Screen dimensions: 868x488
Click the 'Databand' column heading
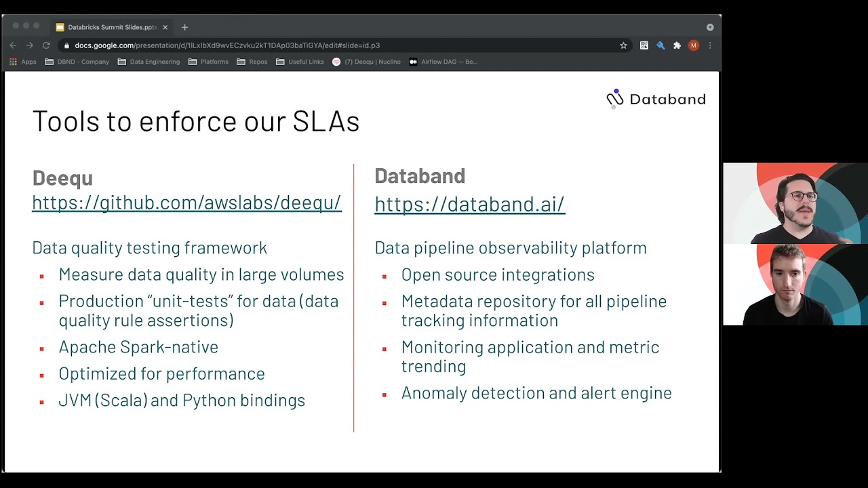[x=420, y=176]
